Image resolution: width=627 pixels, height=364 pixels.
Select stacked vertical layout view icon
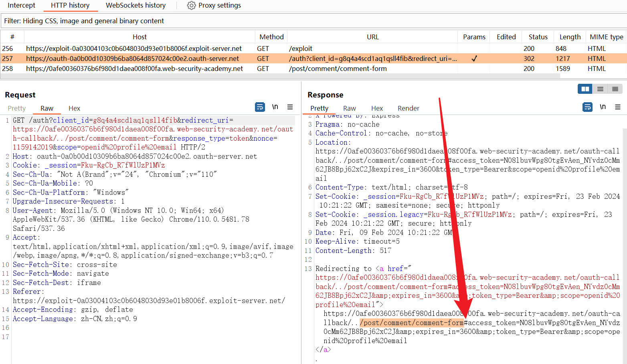coord(600,89)
